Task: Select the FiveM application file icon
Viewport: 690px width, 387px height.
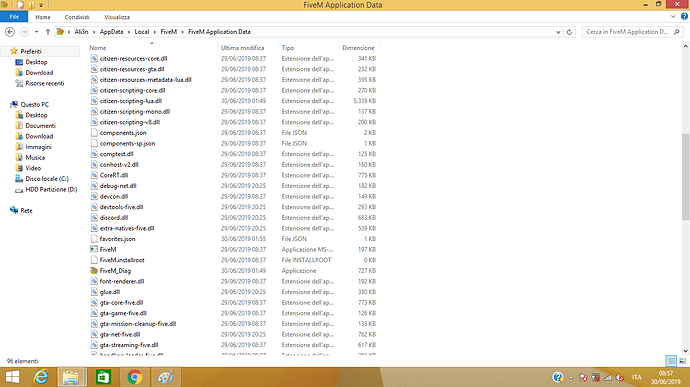Action: (94, 249)
